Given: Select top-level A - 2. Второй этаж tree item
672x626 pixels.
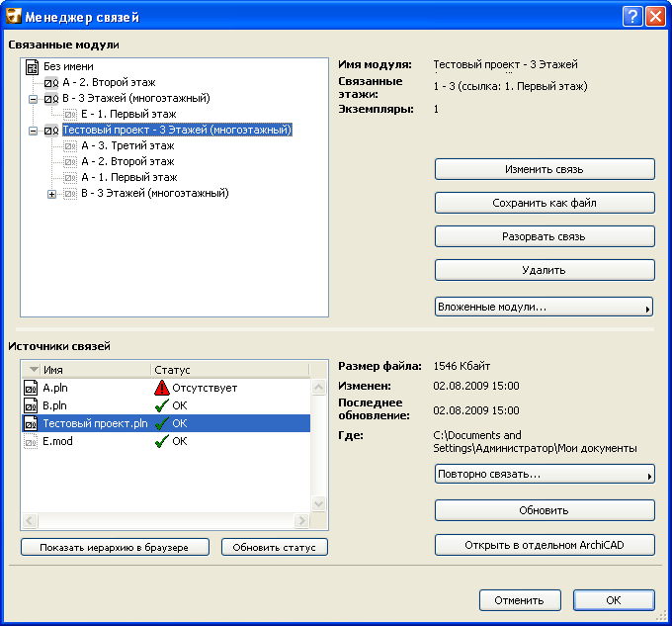Looking at the screenshot, I should click(109, 83).
